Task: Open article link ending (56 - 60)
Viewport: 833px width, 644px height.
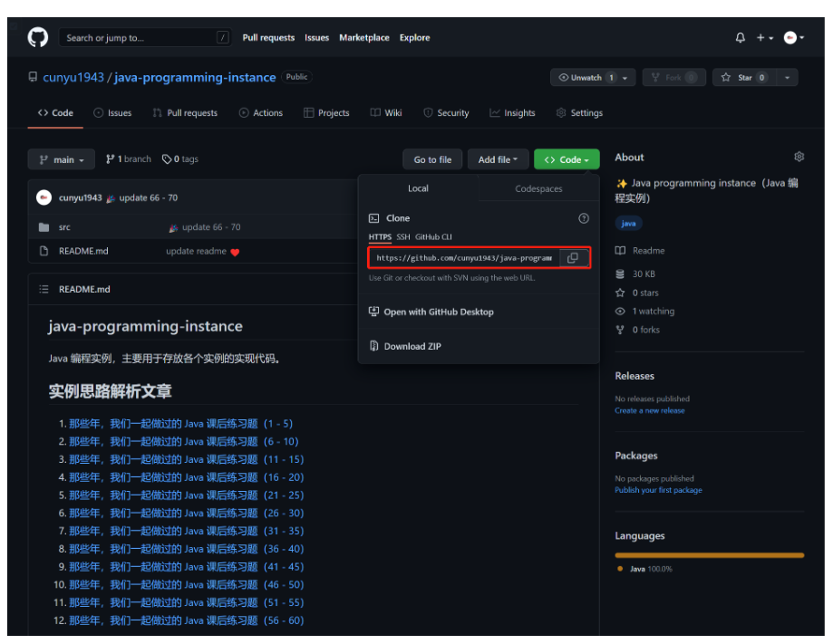Action: coord(187,620)
